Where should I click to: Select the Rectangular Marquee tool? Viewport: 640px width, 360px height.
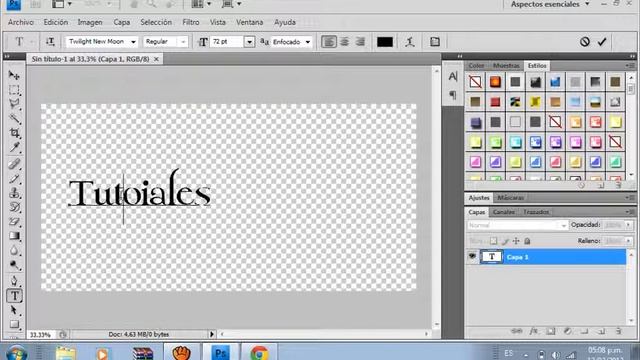(x=14, y=90)
